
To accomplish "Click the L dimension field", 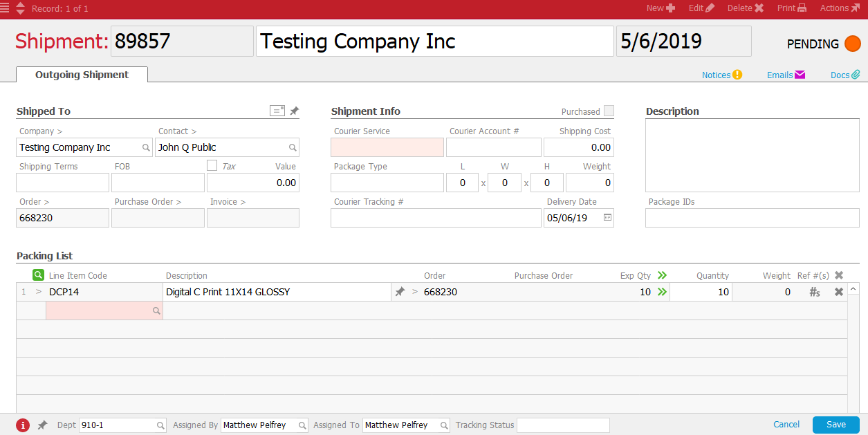I will pos(462,183).
